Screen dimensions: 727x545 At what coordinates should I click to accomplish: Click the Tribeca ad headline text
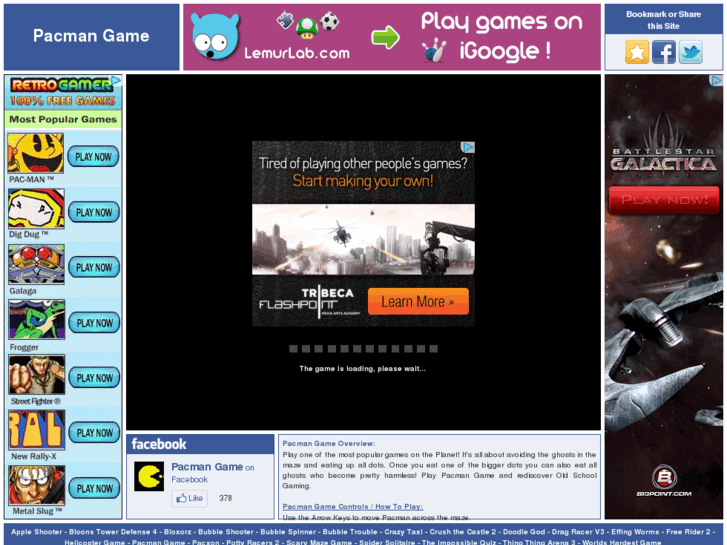(363, 171)
